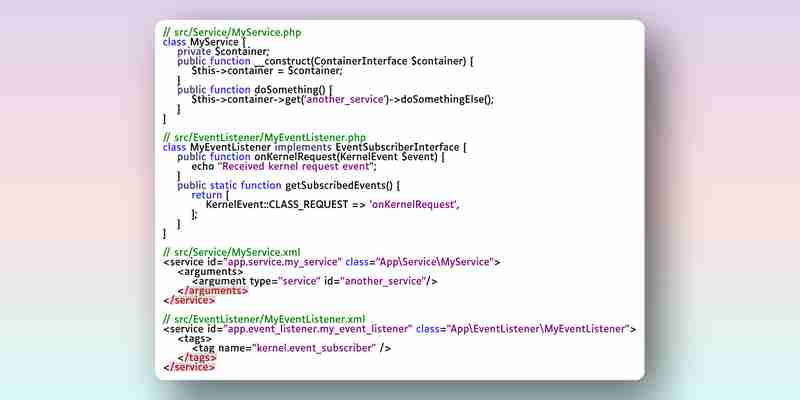Click the 'class MyEventListener implements EventSubscriberInterface' line
Image resolution: width=800 pixels, height=400 pixels.
coord(315,147)
